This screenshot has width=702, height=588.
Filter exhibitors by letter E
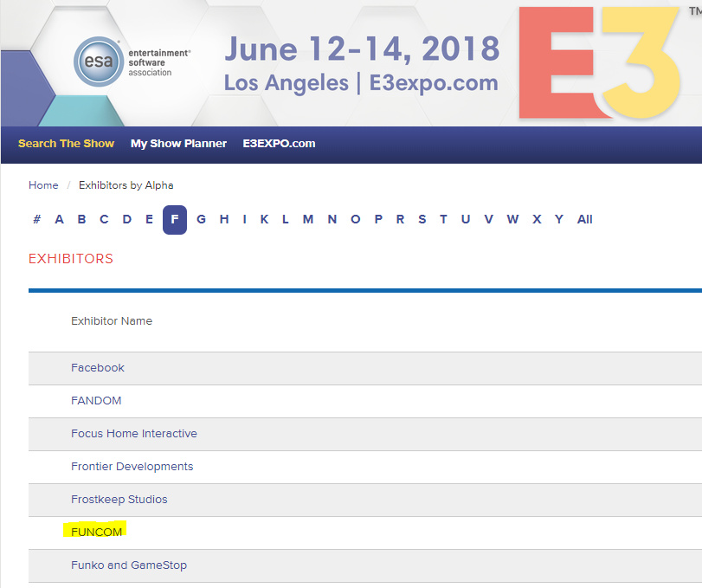149,219
